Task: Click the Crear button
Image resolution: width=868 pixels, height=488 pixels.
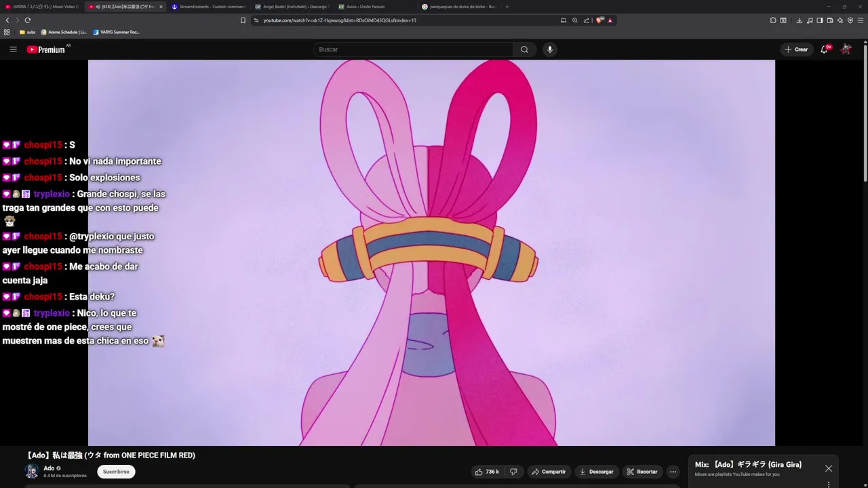Action: pyautogui.click(x=796, y=49)
